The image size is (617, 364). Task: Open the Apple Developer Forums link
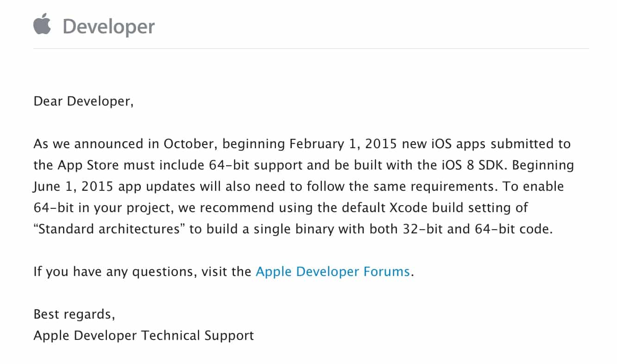(x=333, y=271)
